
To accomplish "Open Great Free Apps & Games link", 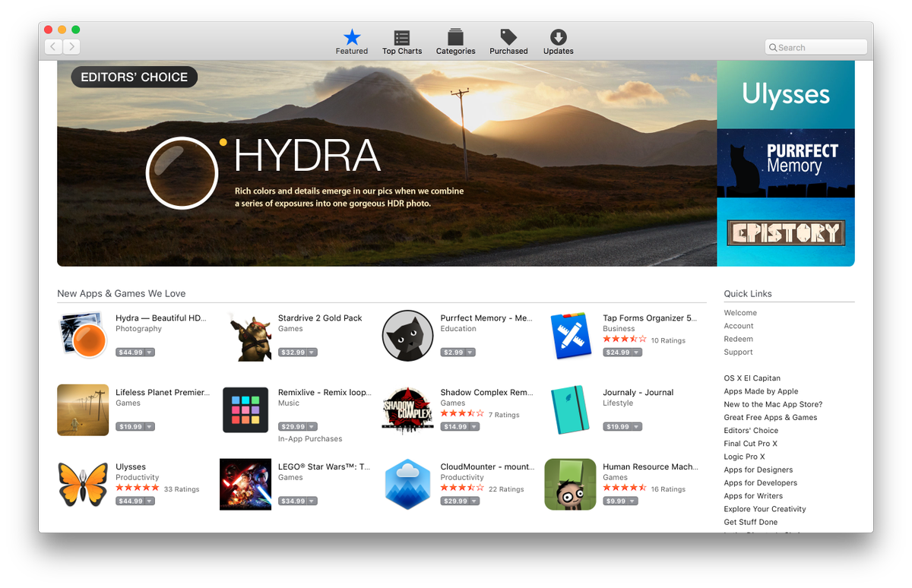I will click(771, 417).
